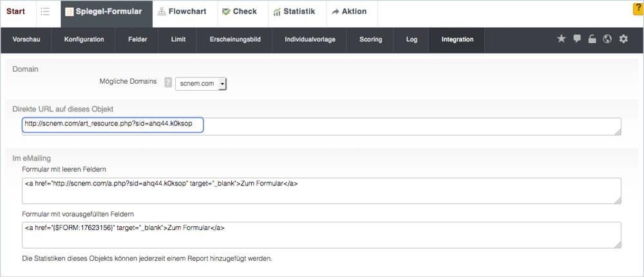Viewport: 644px width, 277px height.
Task: Click the Start link
Action: coord(15,12)
